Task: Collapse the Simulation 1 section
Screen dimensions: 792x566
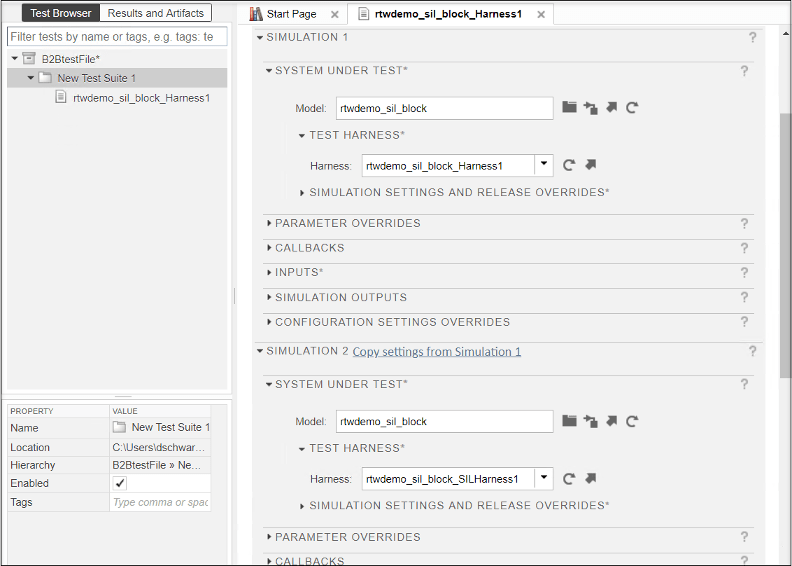Action: (x=260, y=37)
